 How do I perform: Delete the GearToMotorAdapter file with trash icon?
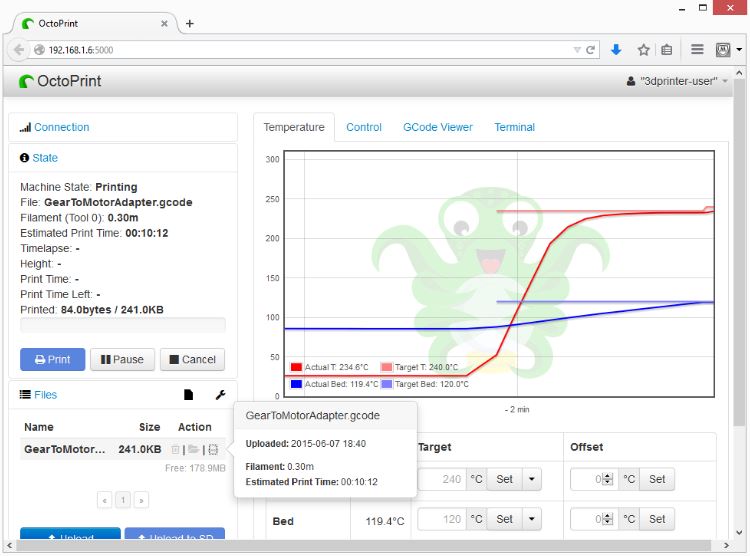point(176,450)
